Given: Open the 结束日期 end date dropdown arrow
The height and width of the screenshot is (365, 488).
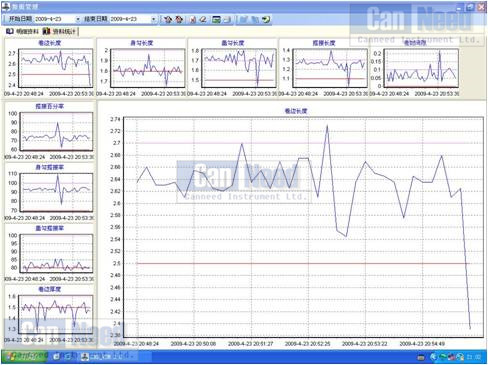Looking at the screenshot, I should pos(153,19).
